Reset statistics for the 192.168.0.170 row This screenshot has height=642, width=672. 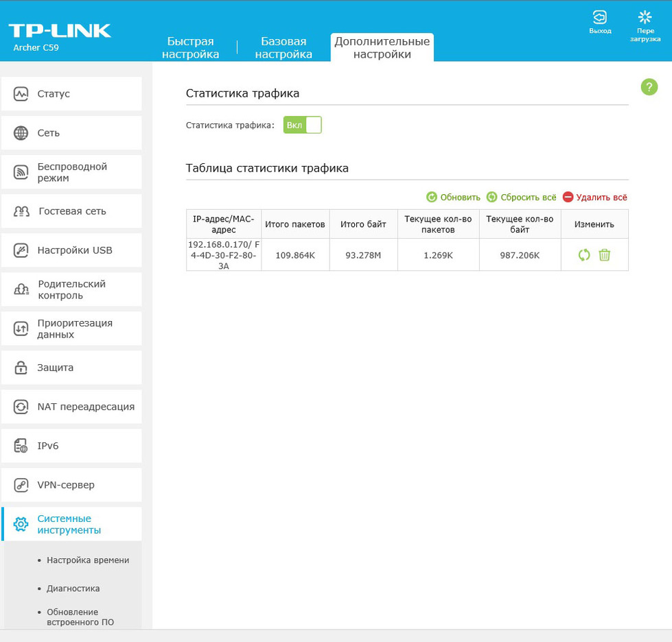584,255
